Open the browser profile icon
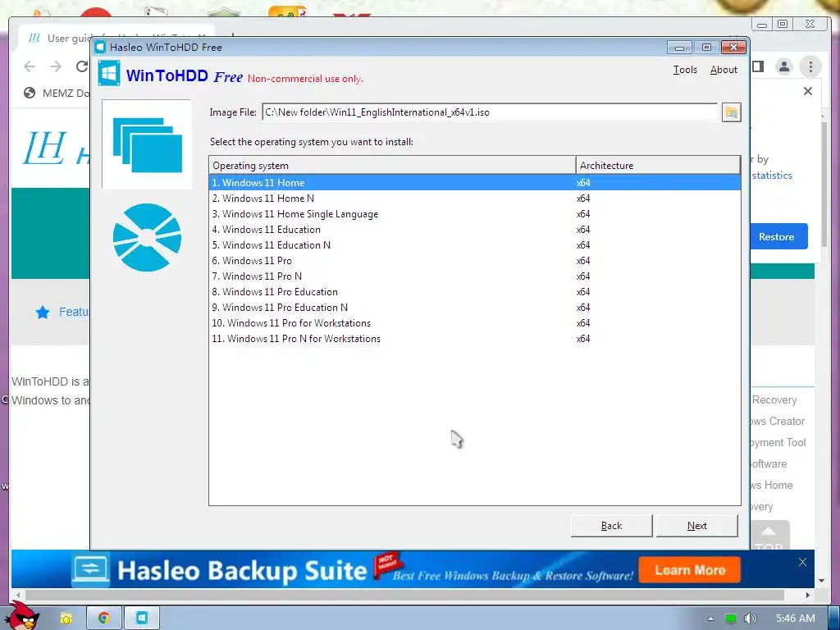The width and height of the screenshot is (840, 630). click(784, 66)
